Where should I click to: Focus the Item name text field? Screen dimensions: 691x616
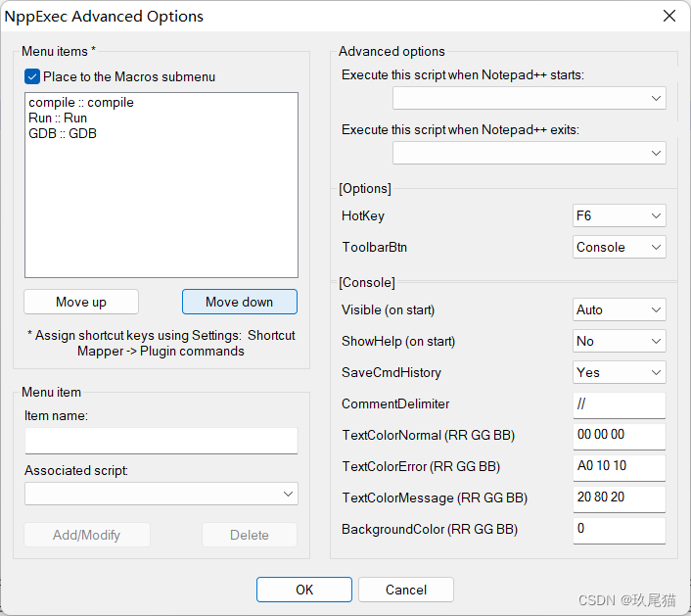click(x=161, y=441)
